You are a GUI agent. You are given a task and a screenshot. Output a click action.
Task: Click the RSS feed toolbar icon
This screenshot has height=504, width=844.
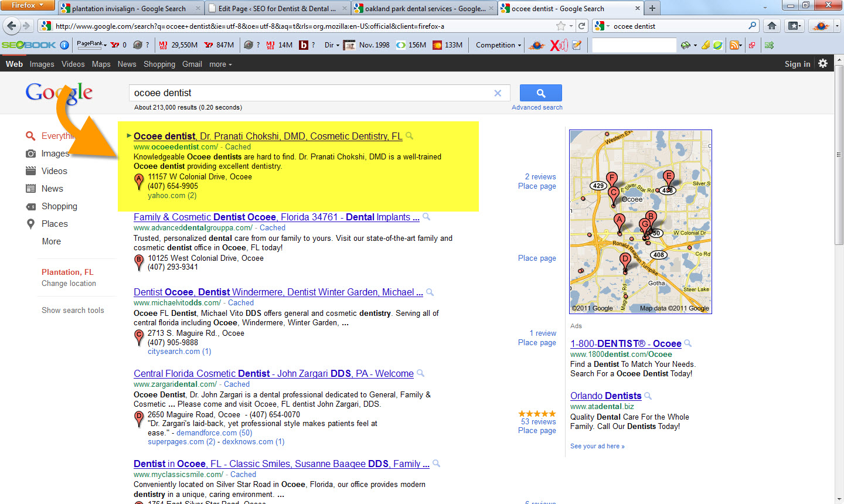[734, 45]
